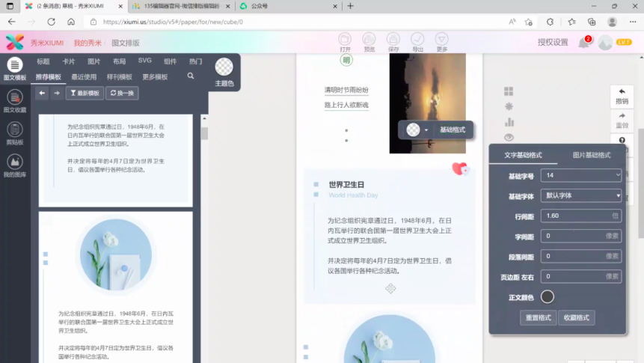This screenshot has height=363, width=644.
Task: Select the 热门 template category
Action: pos(195,61)
